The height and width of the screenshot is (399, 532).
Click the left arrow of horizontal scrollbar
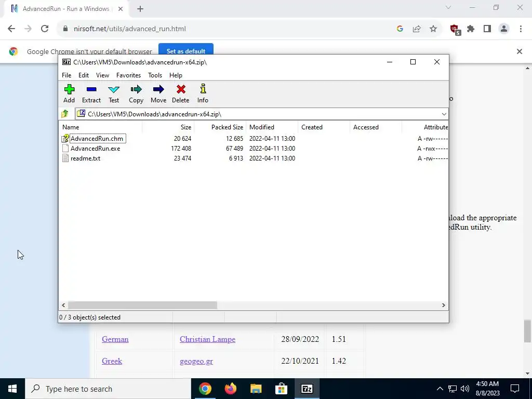click(x=63, y=305)
